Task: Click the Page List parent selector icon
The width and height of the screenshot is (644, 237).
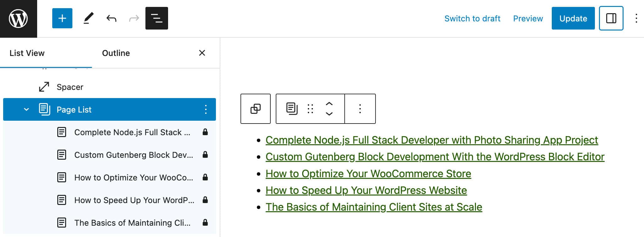Action: coord(255,109)
